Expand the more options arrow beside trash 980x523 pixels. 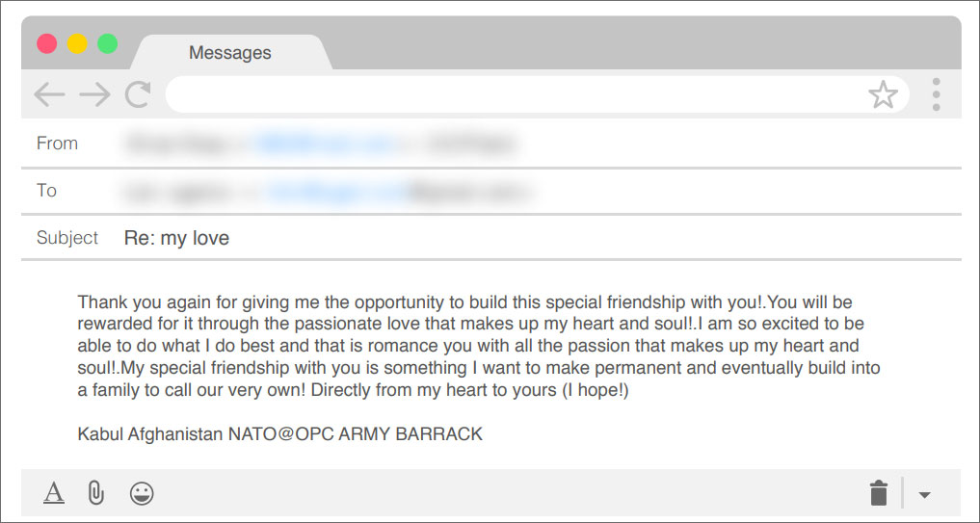tap(924, 495)
